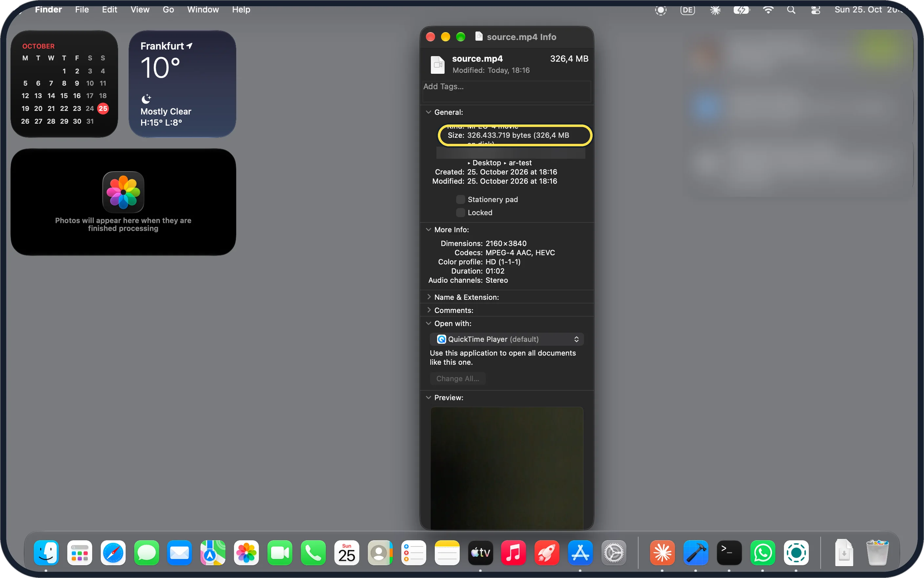Enable the Stationery pad checkbox

461,199
